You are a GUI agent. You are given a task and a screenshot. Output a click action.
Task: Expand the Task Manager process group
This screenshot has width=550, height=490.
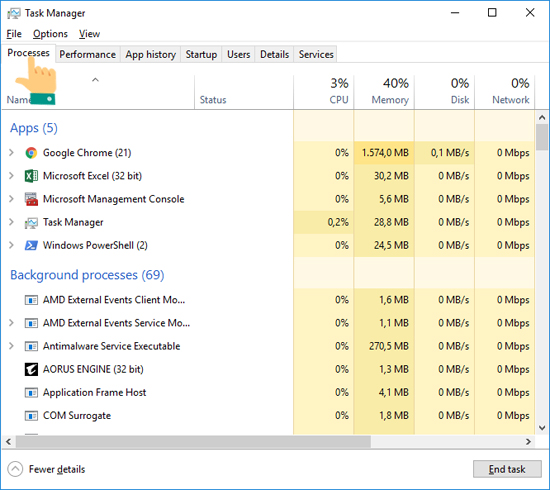(11, 222)
